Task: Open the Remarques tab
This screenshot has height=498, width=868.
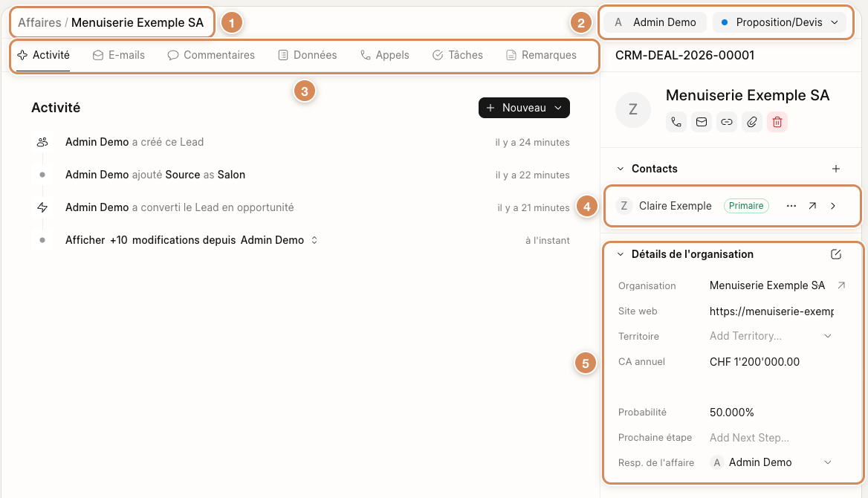Action: pyautogui.click(x=541, y=55)
